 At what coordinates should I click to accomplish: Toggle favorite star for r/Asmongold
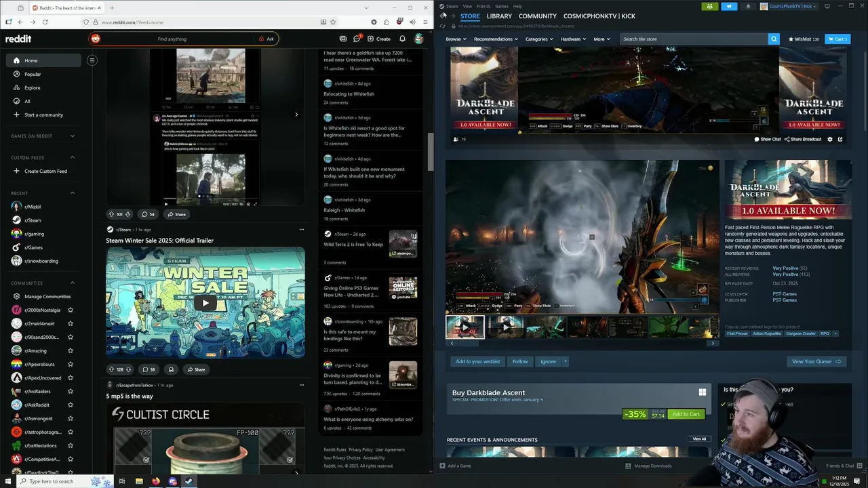pyautogui.click(x=71, y=418)
